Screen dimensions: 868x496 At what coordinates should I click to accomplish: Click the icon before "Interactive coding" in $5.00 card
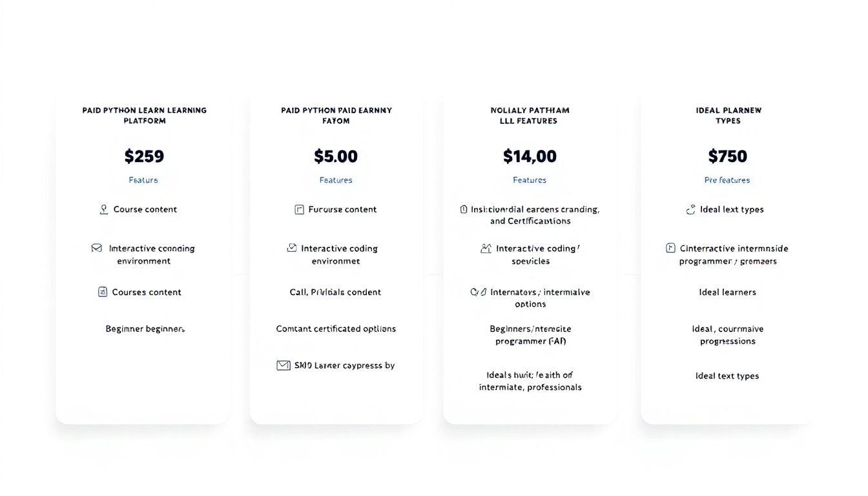(292, 248)
